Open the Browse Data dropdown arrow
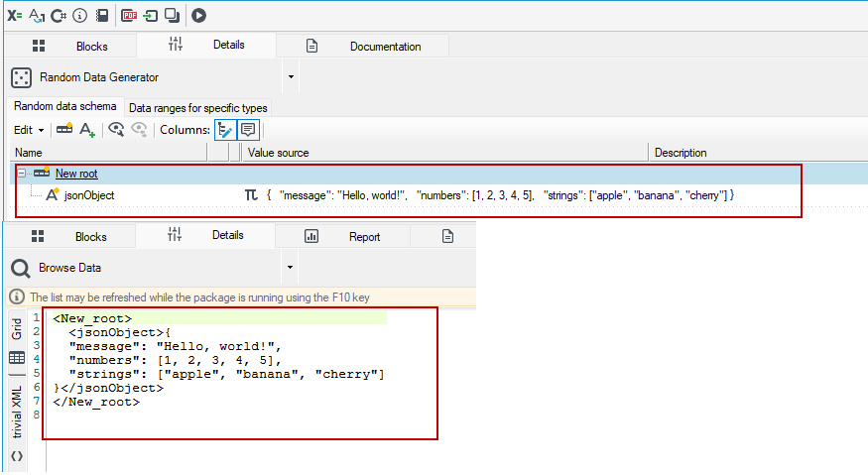Viewport: 868px width, 475px height. point(290,268)
